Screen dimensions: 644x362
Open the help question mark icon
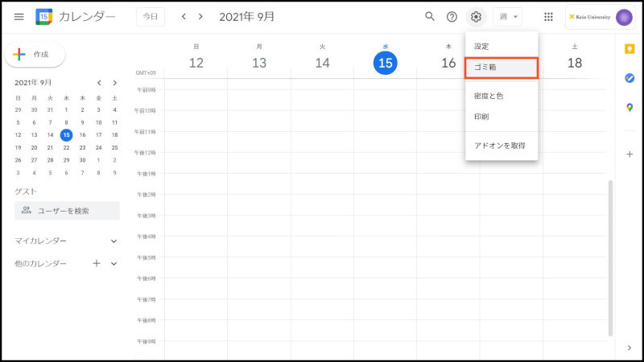point(452,16)
